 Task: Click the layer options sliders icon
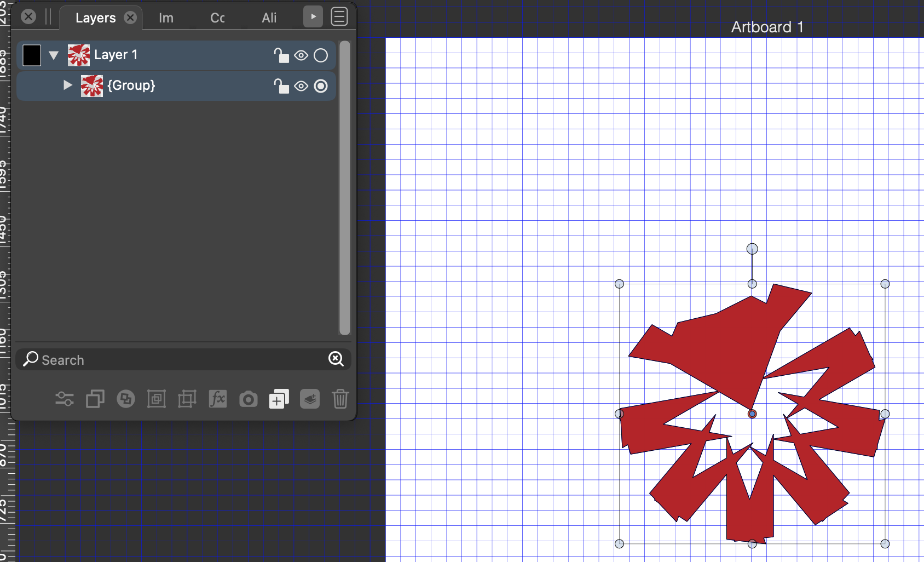[65, 399]
